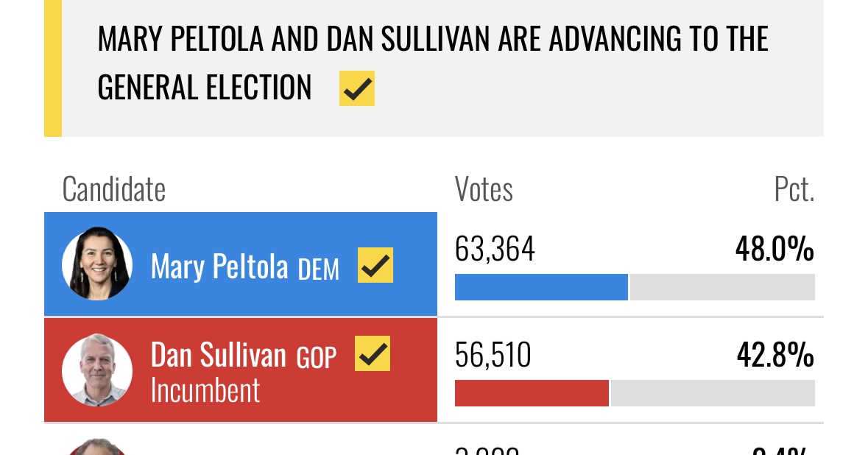Viewport: 868px width, 455px height.
Task: Click the 48.0% percentage value
Action: (775, 249)
